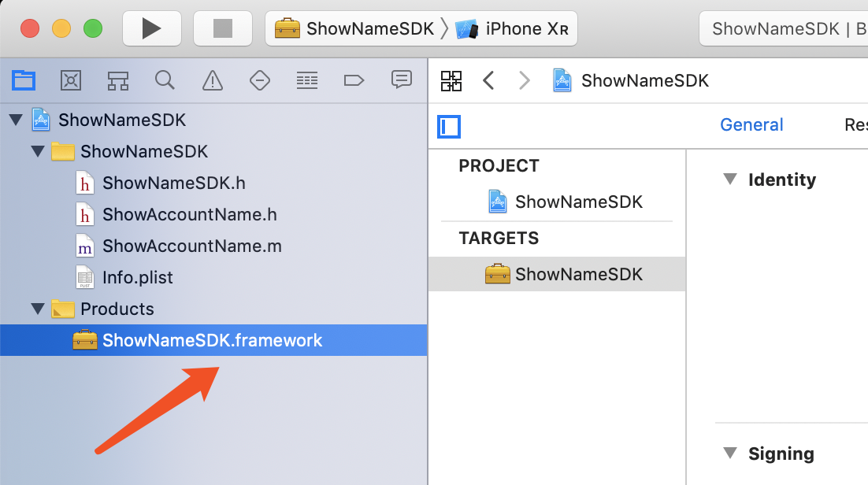
Task: Open the Report navigator
Action: 402,81
